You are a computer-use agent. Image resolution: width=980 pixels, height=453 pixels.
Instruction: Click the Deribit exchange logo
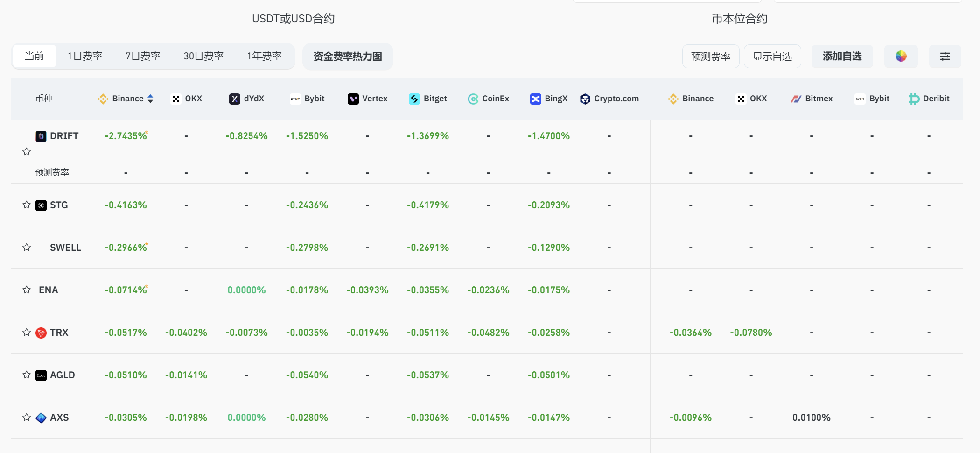tap(914, 99)
